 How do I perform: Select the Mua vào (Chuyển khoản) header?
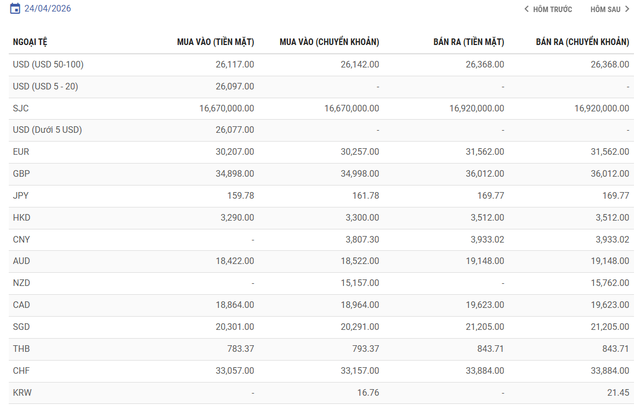329,42
